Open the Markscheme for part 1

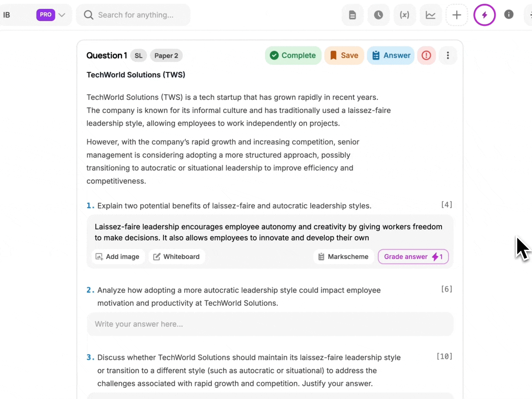344,257
